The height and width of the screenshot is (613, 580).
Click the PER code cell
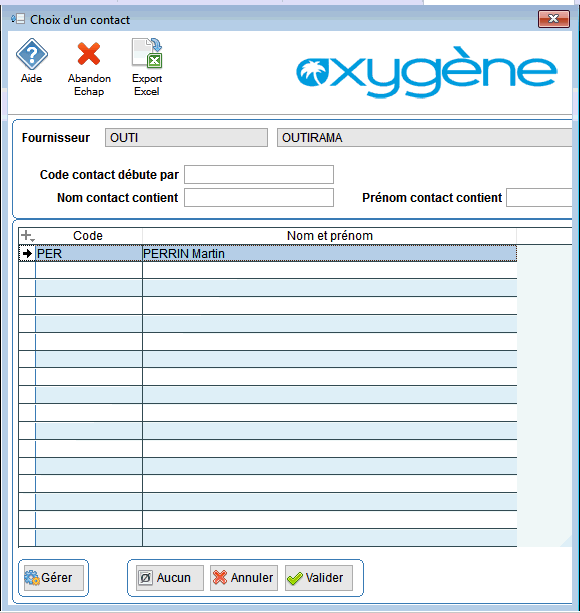coord(89,253)
